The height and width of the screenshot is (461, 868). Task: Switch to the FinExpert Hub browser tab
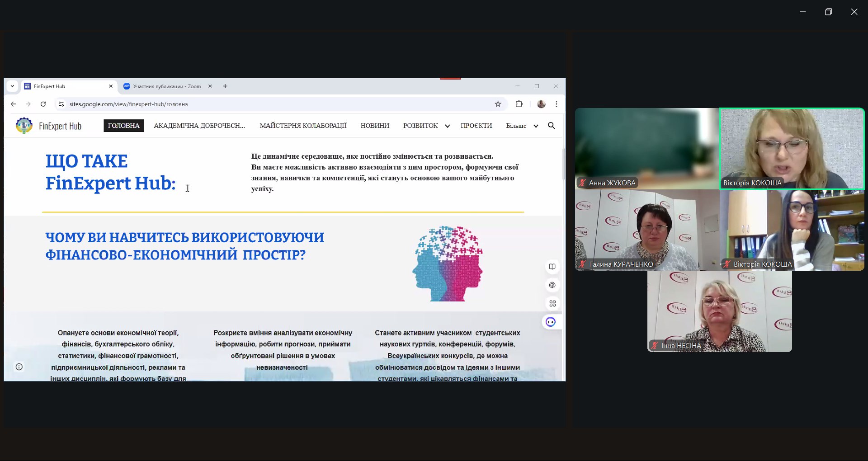click(x=69, y=86)
